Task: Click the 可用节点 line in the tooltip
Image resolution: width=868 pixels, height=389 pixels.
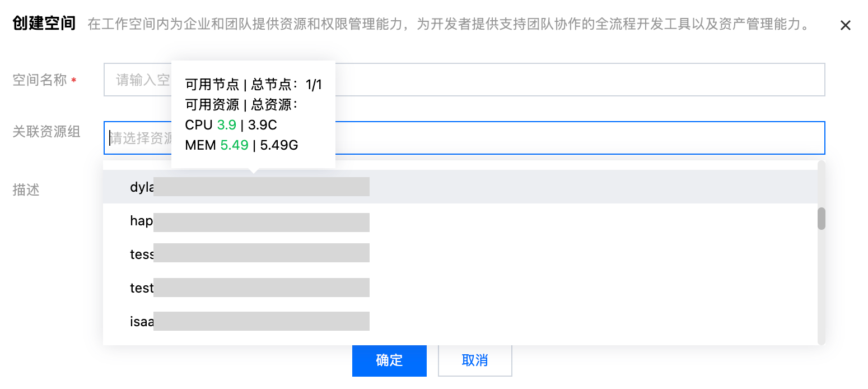Action: 253,85
